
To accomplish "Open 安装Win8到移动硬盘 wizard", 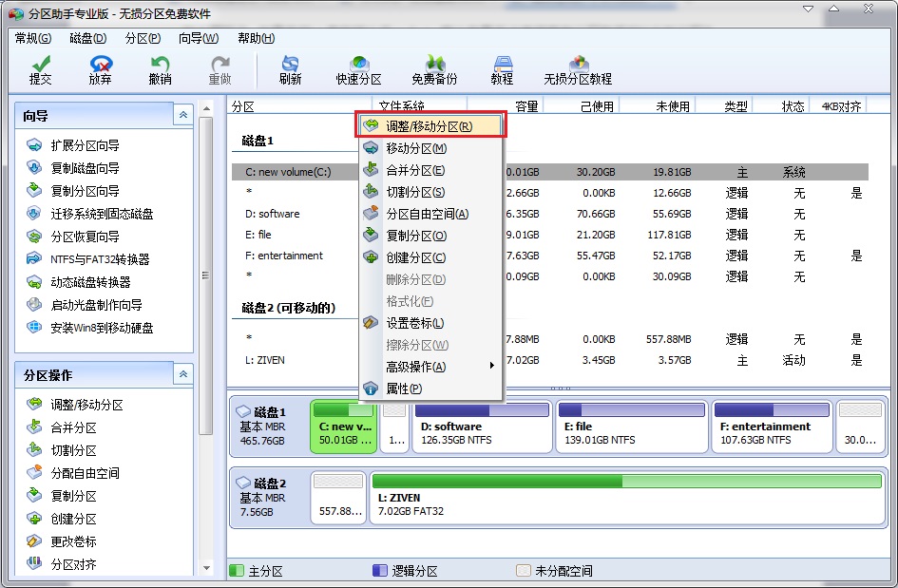I will [90, 328].
